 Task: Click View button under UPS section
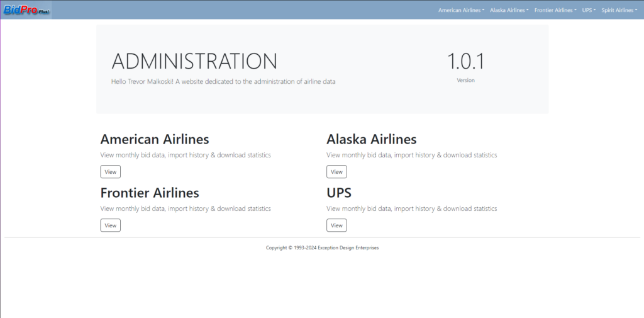(336, 225)
